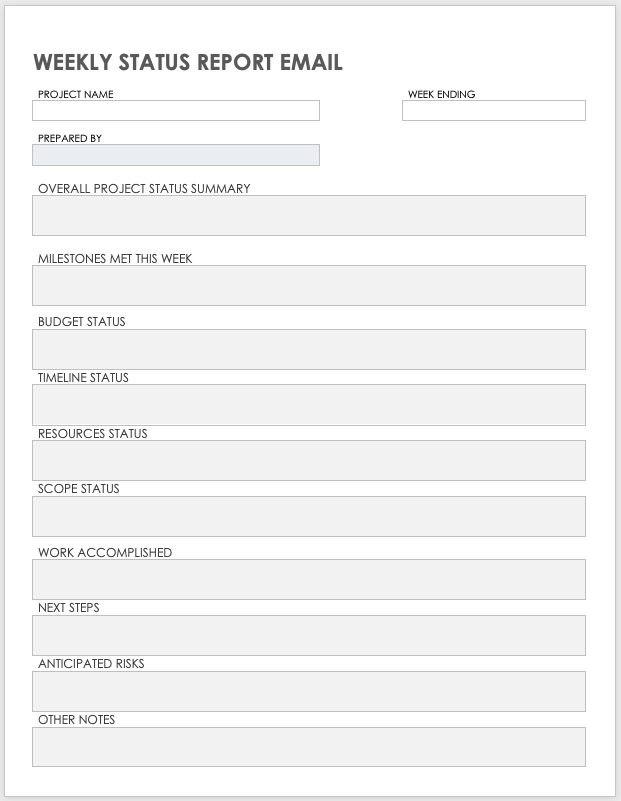Click the "WORK ACCOMPLISHED" heading text
This screenshot has height=801, width=621.
click(x=105, y=552)
